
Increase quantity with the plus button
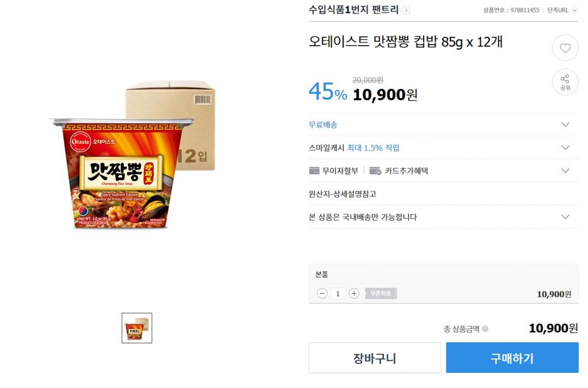pyautogui.click(x=354, y=294)
